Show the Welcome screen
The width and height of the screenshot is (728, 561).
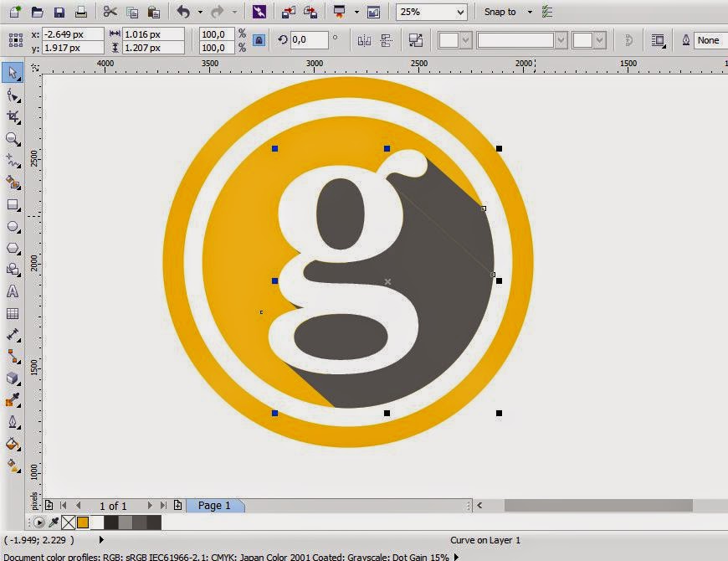tap(374, 13)
